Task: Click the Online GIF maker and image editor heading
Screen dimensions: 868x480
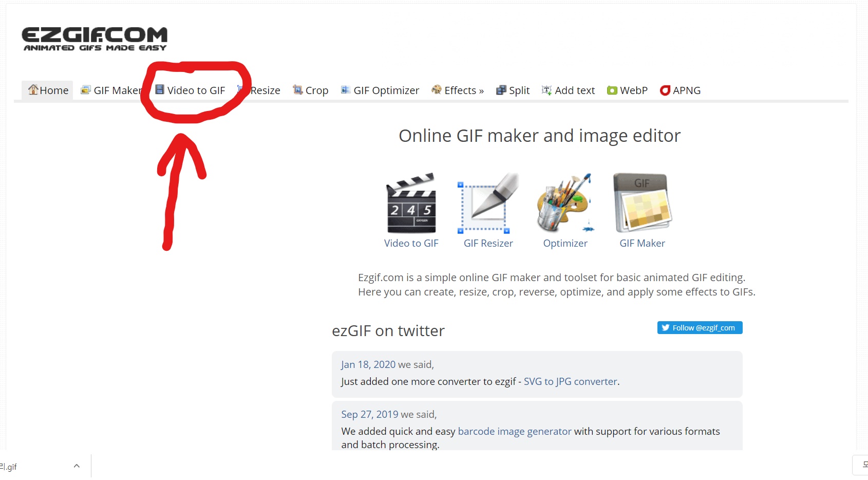Action: (x=540, y=136)
